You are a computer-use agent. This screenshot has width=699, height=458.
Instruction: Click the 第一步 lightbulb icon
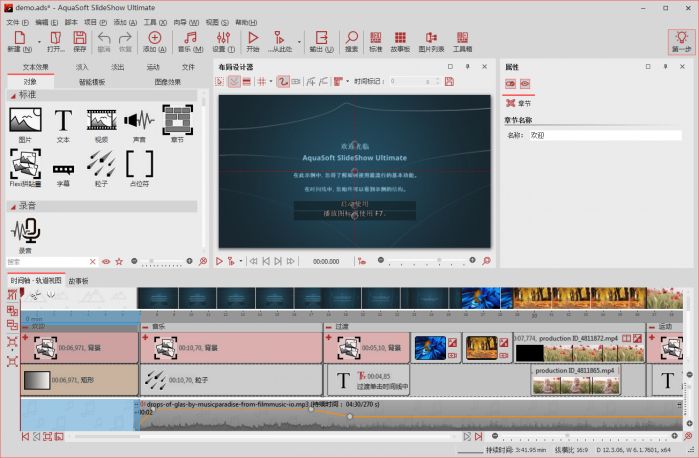681,41
